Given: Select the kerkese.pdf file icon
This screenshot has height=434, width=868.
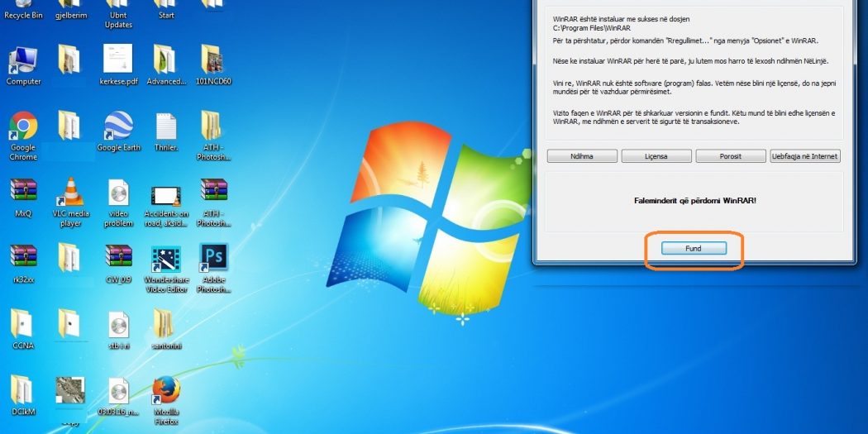Looking at the screenshot, I should click(x=118, y=60).
